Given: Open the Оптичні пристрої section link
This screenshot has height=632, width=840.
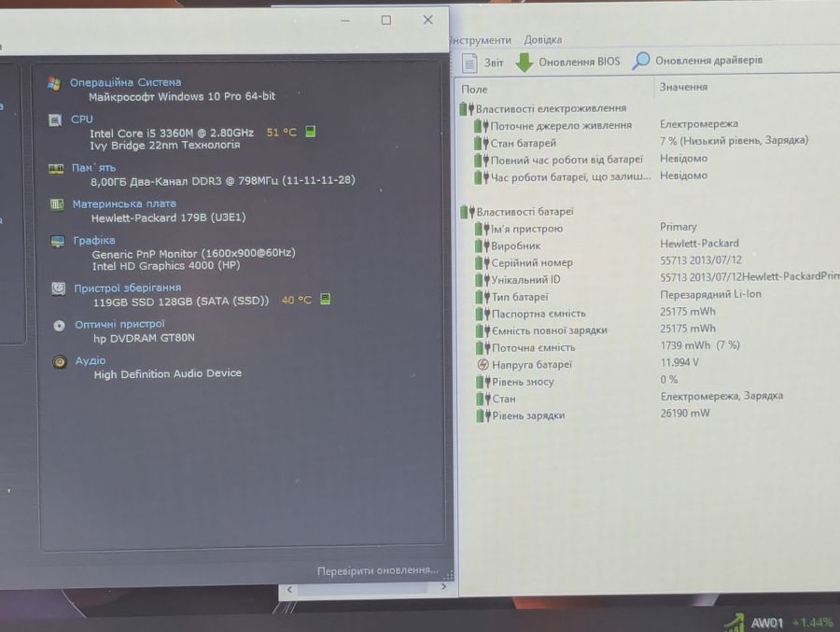Looking at the screenshot, I should click(120, 324).
